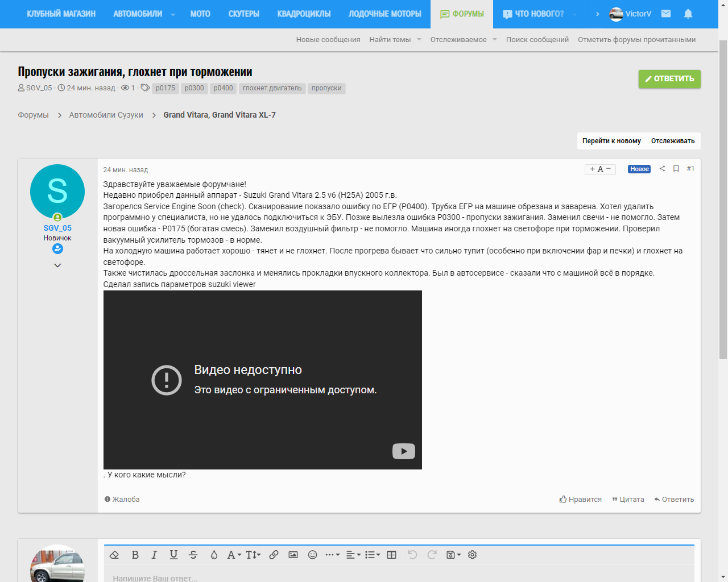728x582 pixels.
Task: Click the Отслеживать button
Action: (x=673, y=141)
